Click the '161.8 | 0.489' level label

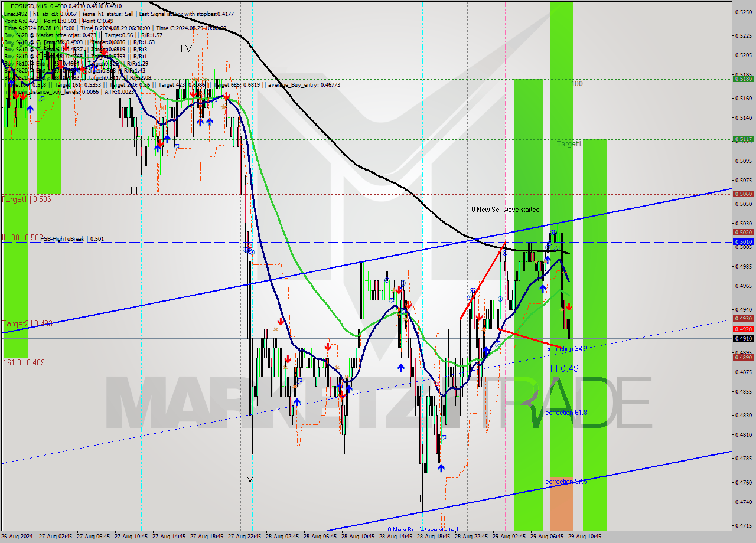coord(24,362)
